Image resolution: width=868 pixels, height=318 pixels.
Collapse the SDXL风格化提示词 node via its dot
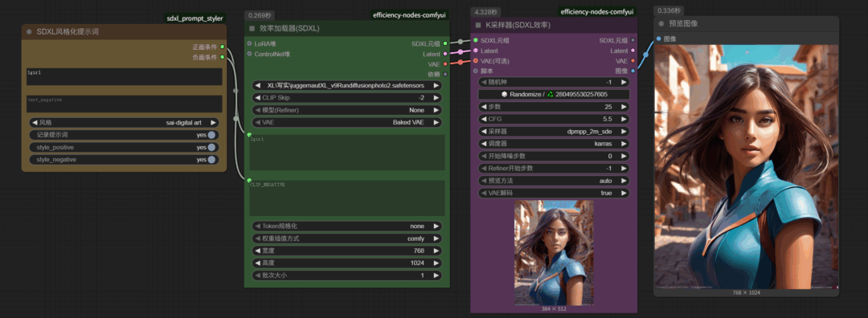click(x=30, y=32)
